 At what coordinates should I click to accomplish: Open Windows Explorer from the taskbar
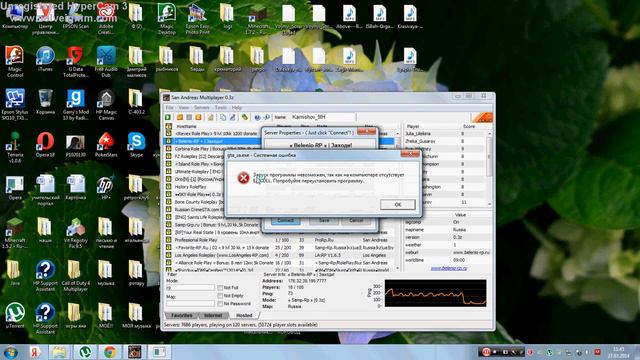pos(60,352)
